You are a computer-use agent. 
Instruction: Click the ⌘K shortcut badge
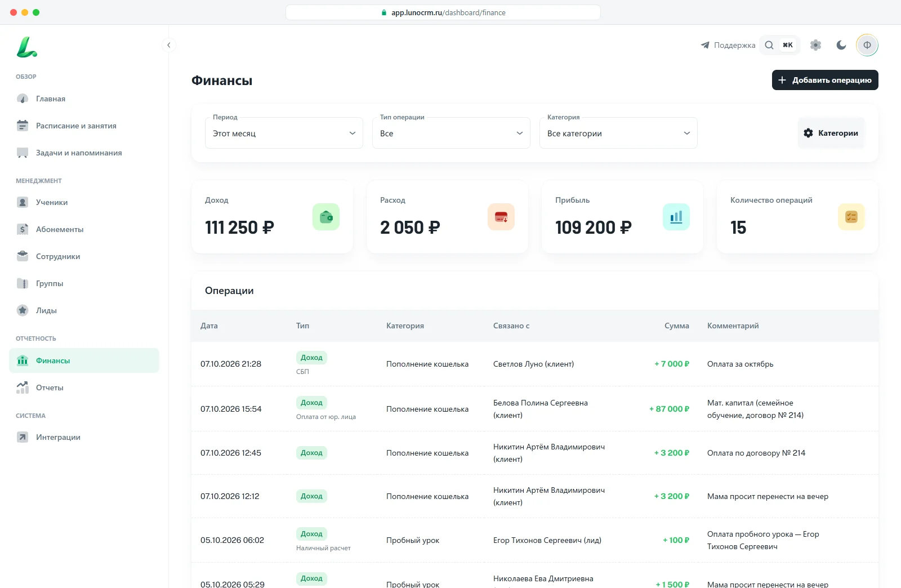click(788, 45)
